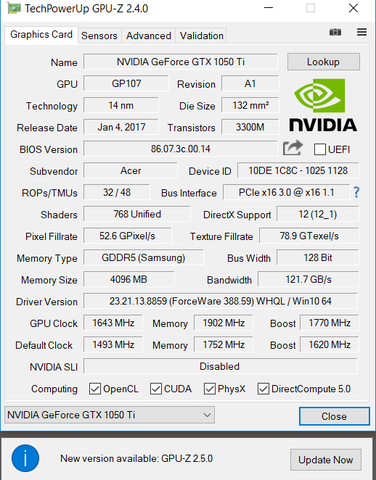
Task: Click the Bus Interface question mark
Action: click(x=356, y=192)
